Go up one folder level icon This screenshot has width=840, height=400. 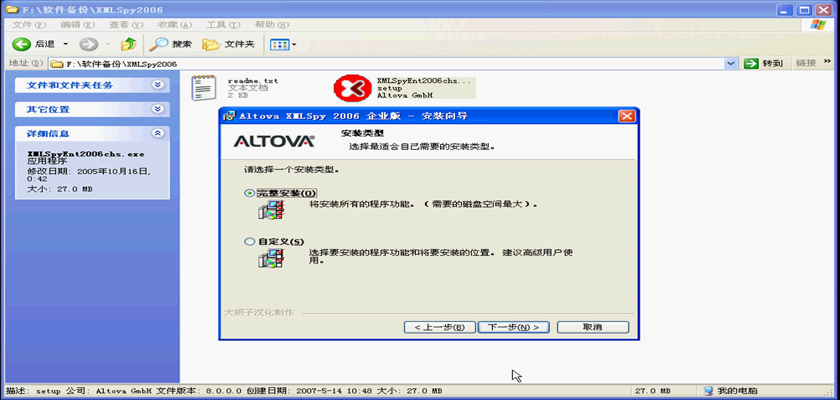pyautogui.click(x=129, y=44)
